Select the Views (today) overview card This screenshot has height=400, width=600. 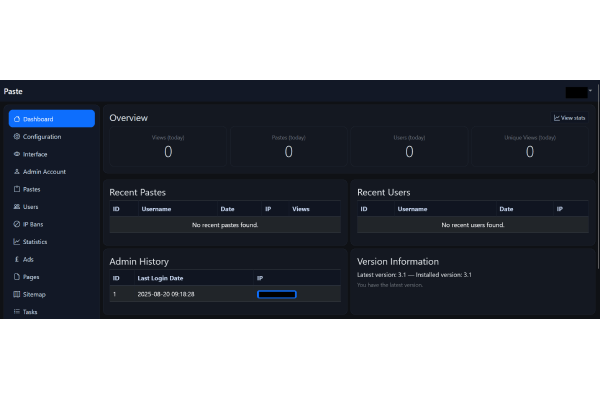tap(168, 147)
